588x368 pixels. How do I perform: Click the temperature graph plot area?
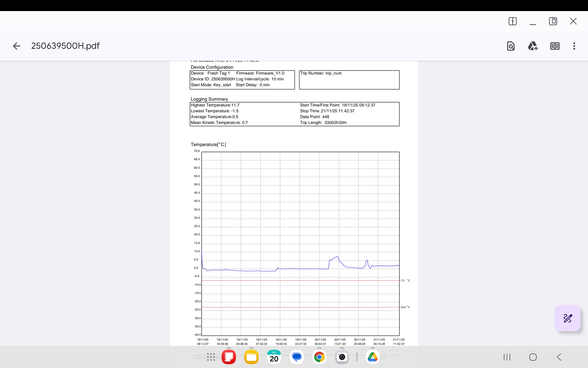coord(300,243)
